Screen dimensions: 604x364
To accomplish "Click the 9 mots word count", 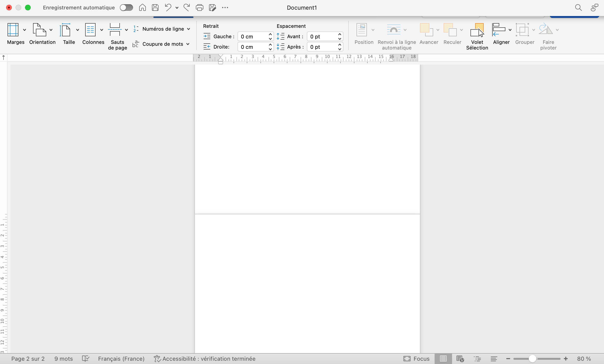I will click(63, 359).
